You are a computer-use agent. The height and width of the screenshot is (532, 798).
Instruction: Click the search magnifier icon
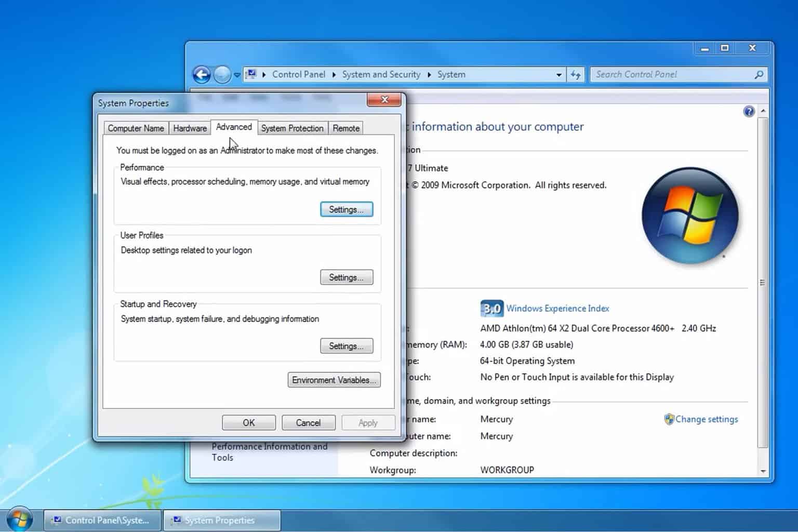[x=759, y=74]
